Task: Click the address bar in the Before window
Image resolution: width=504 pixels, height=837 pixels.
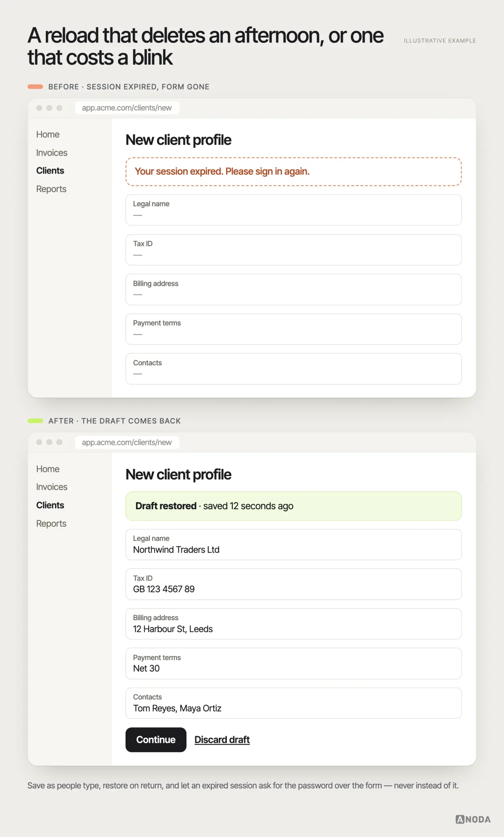Action: tap(127, 108)
